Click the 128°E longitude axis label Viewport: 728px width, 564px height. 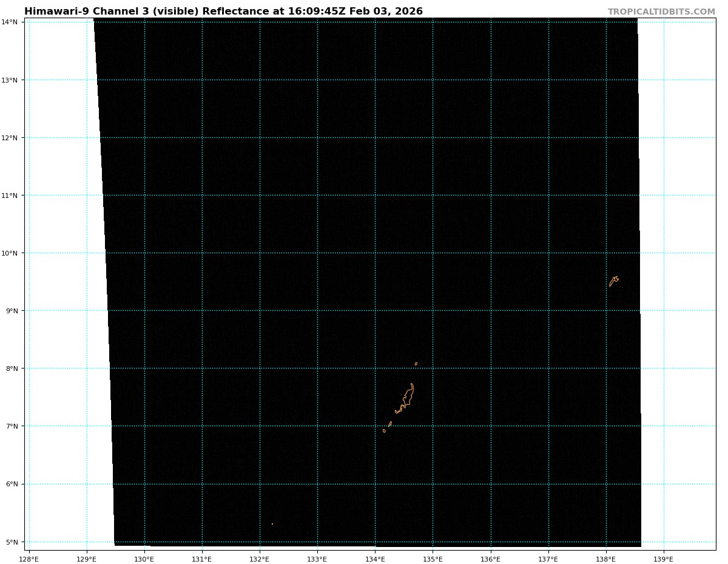(29, 559)
